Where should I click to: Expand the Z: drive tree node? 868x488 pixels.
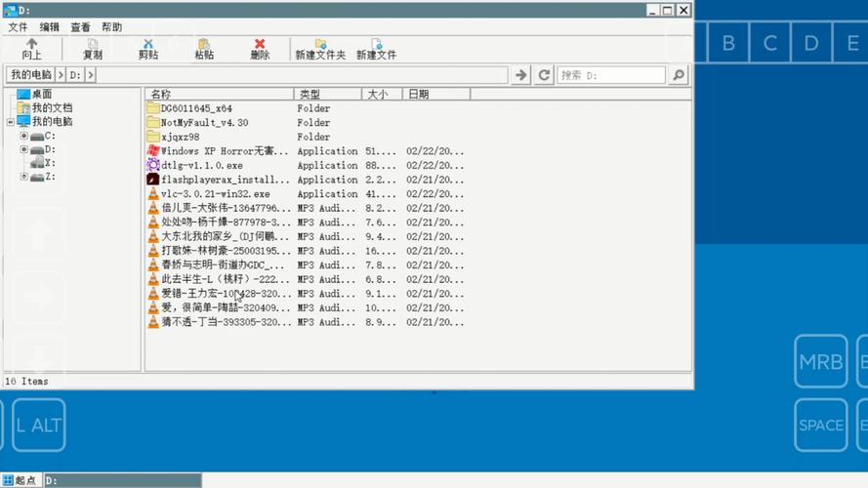click(23, 177)
